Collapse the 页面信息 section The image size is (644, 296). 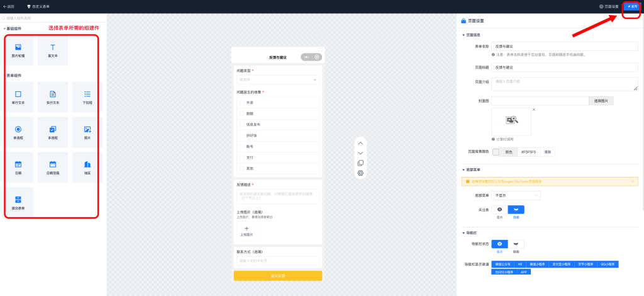pos(464,35)
